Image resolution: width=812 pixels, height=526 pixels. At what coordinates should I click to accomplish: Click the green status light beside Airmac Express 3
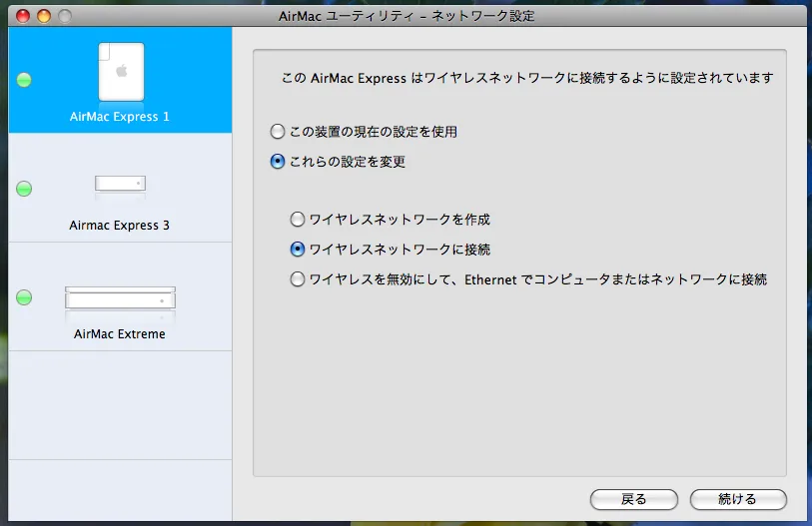tap(25, 189)
